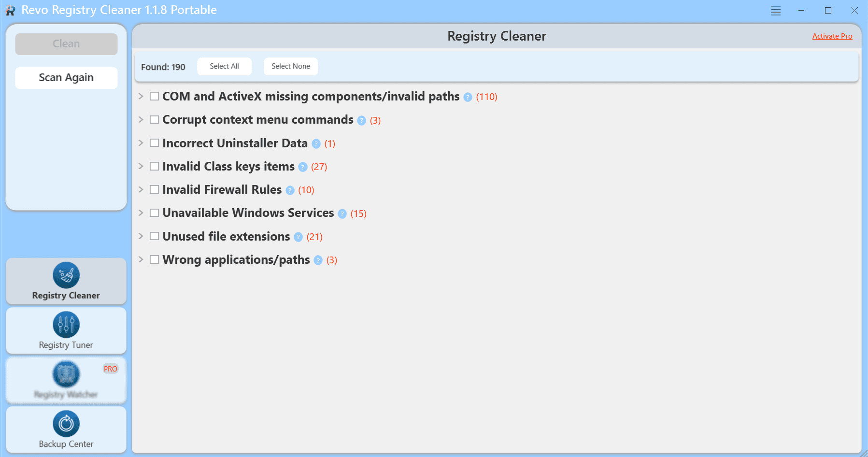Screen dimensions: 868x457
Task: Click the Revo app logo in title bar
Action: (10, 11)
